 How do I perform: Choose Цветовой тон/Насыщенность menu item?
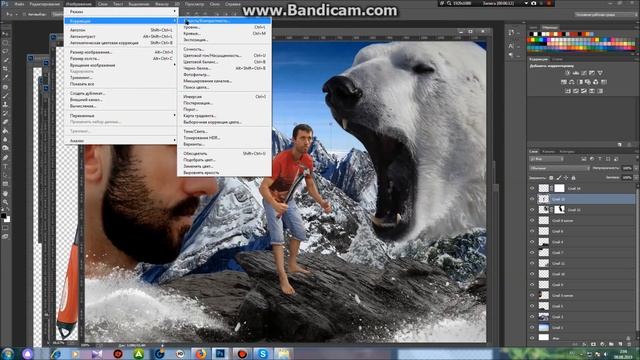(224, 55)
